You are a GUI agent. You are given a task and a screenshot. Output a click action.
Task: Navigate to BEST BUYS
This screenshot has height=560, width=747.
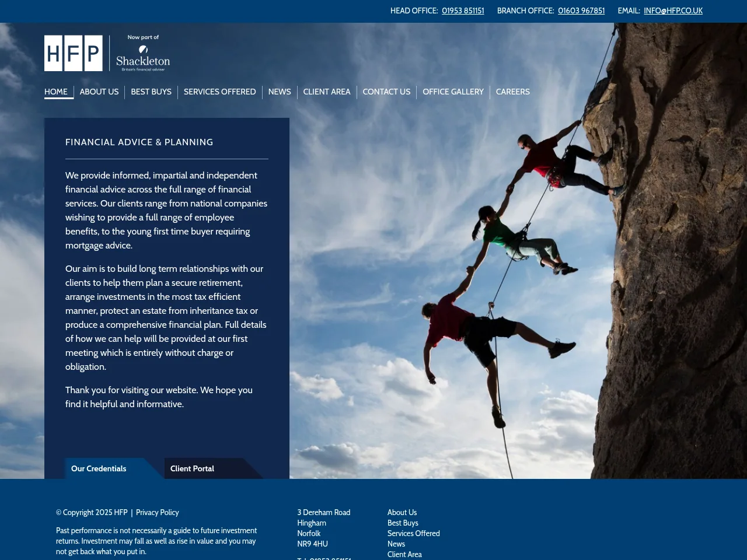coord(151,92)
